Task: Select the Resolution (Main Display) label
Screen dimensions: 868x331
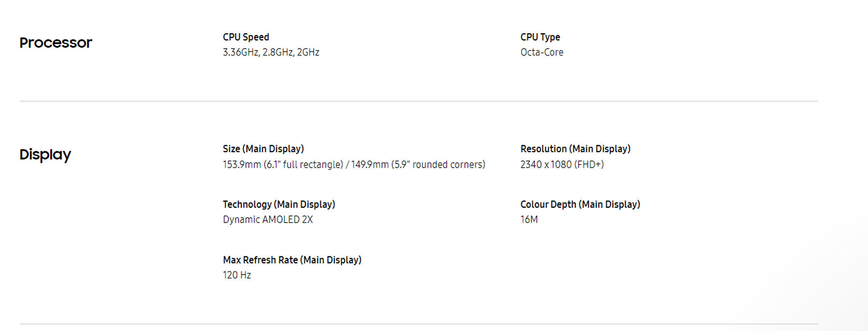Action: 575,149
